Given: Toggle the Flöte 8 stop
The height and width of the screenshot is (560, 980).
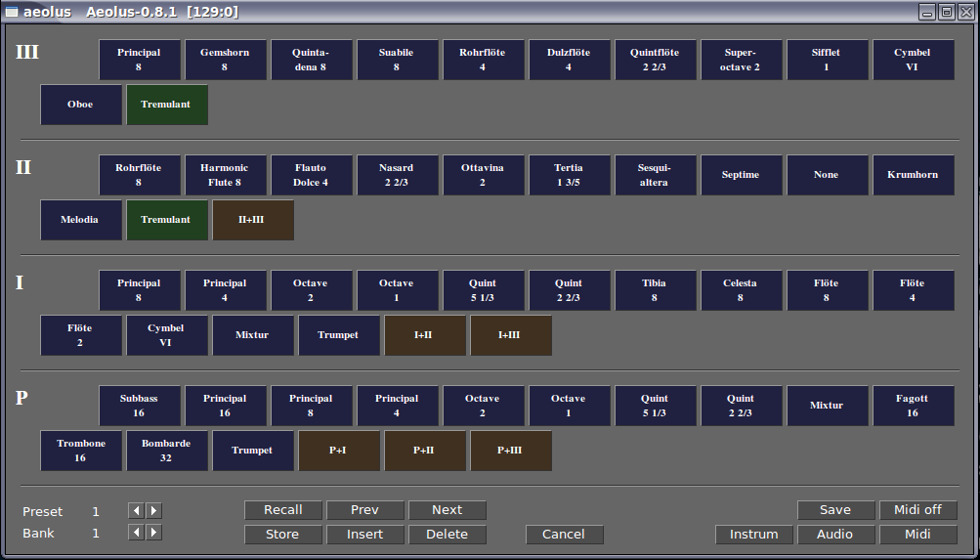Looking at the screenshot, I should click(x=827, y=290).
